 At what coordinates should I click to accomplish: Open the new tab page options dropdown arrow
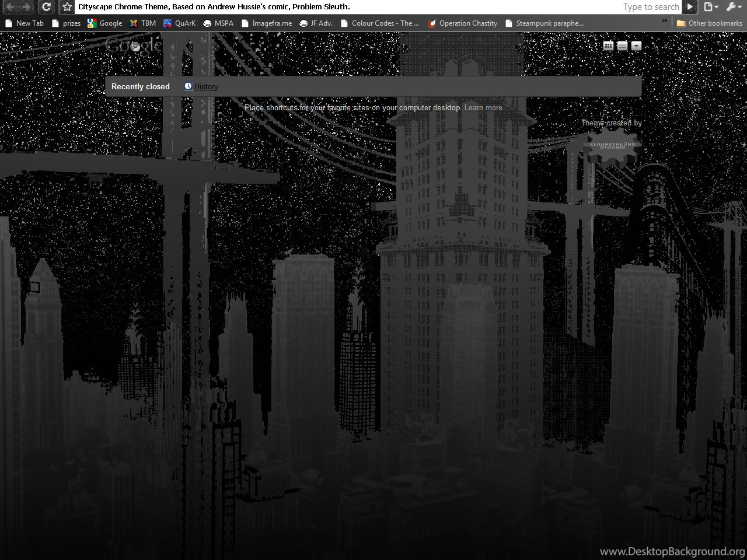click(x=636, y=45)
